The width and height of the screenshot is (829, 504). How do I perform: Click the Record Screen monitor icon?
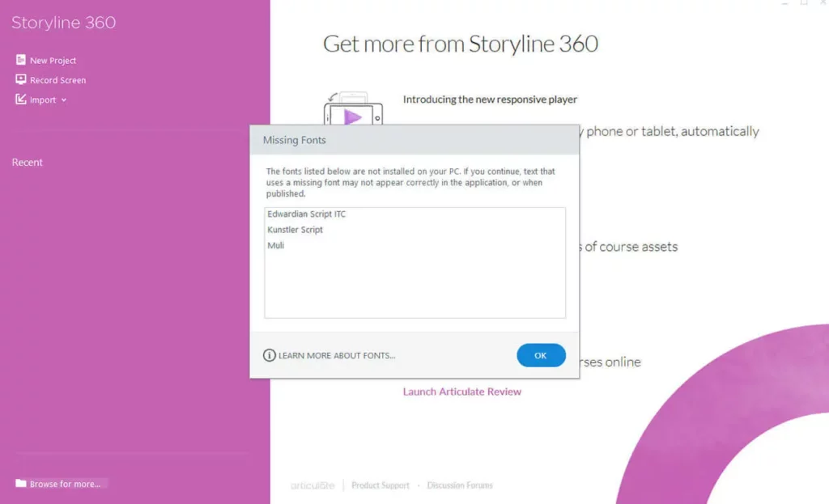tap(21, 79)
